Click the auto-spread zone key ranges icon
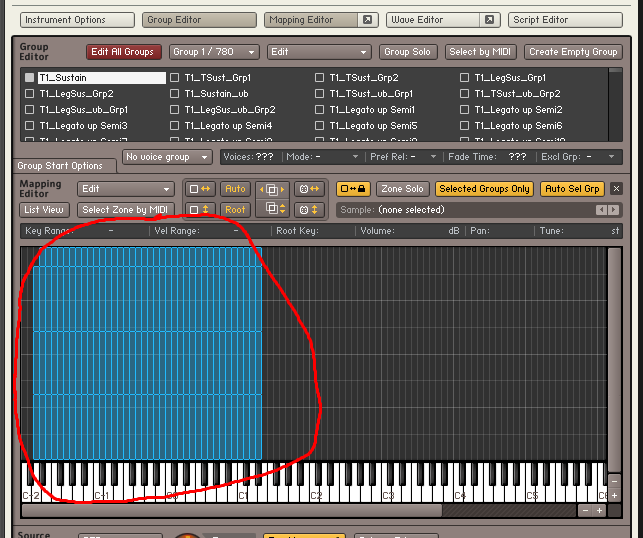Screen dimensions: 643x538 [200, 189]
